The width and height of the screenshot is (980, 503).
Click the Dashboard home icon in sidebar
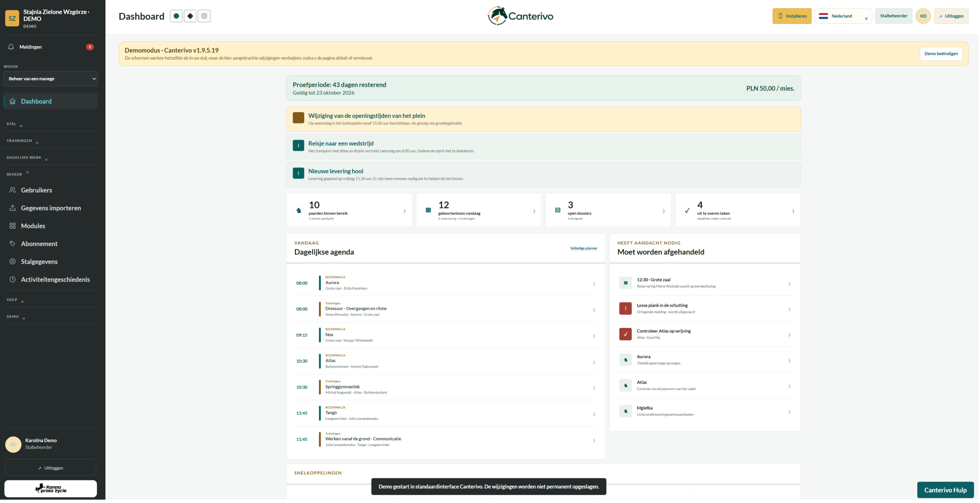[13, 101]
